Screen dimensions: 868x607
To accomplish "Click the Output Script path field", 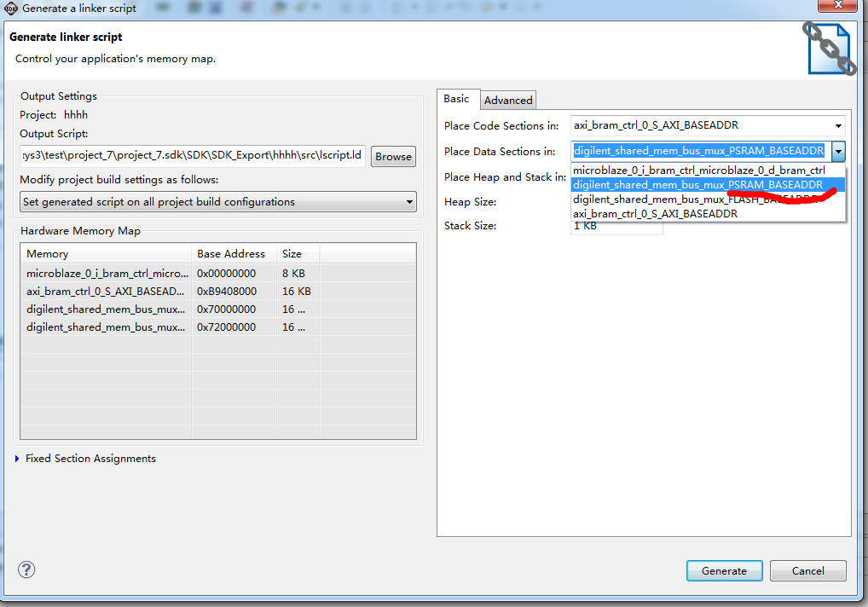I will pos(192,155).
